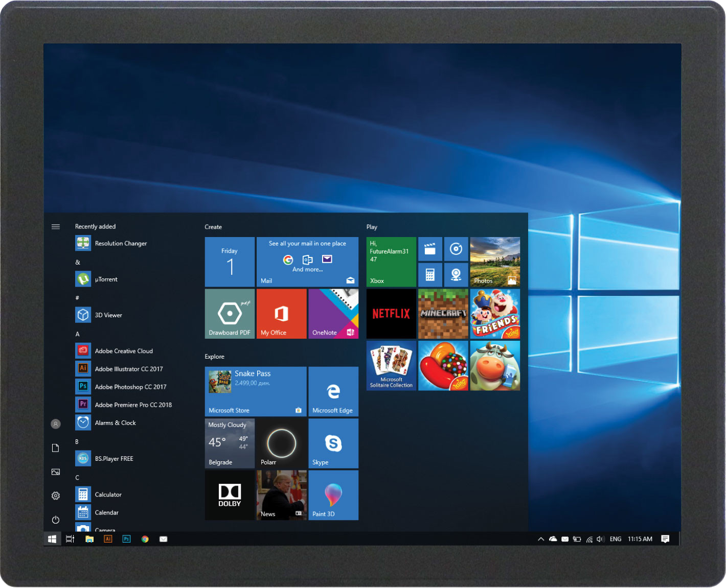Click the letter A index header
The image size is (726, 588).
pyautogui.click(x=78, y=334)
